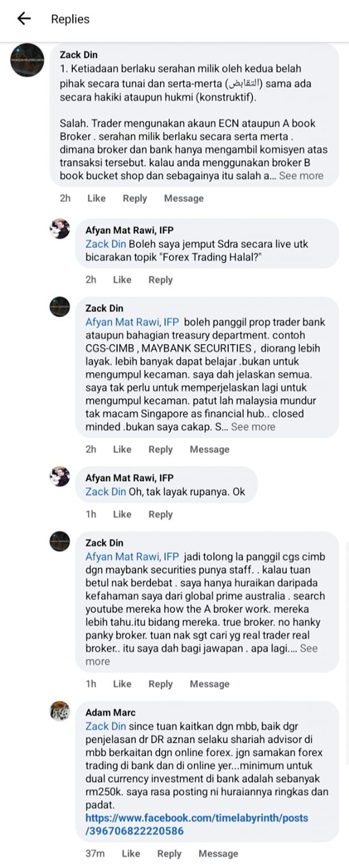Open the timelabyrinth Facebook post link
The width and height of the screenshot is (349, 868).
tap(197, 824)
